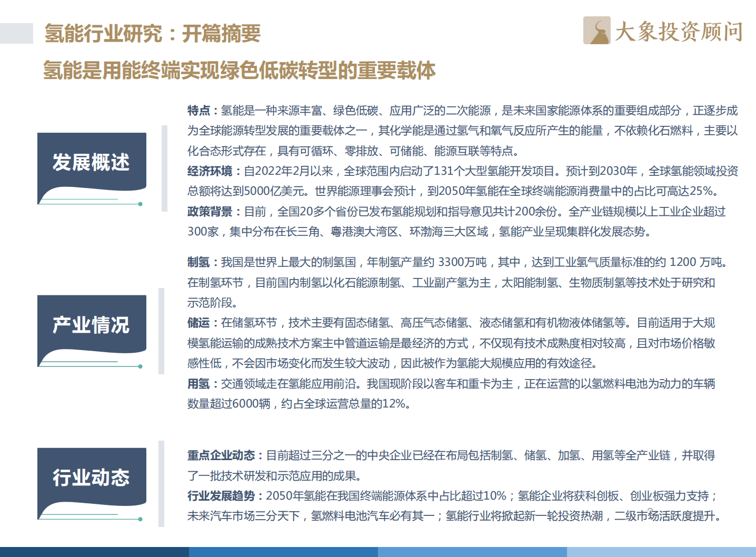This screenshot has height=557, width=756.
Task: Toggle the teal dot under 行业动态
Action: [140, 519]
